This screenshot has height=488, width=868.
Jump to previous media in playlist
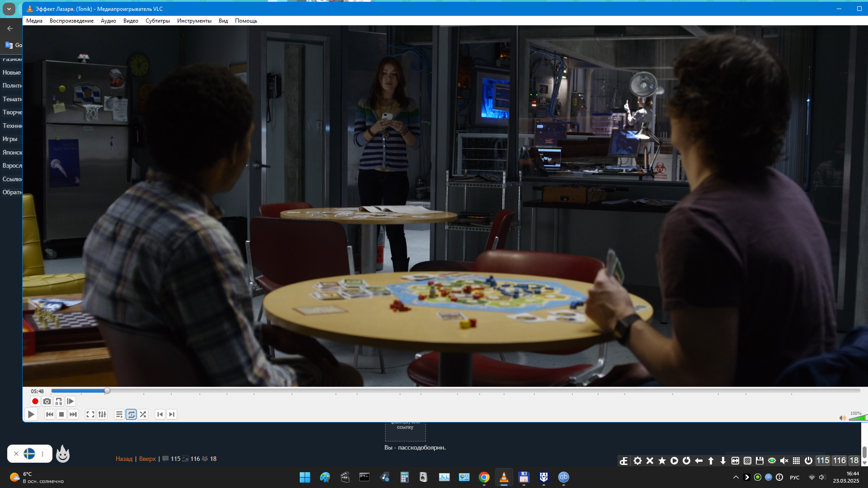coord(50,414)
